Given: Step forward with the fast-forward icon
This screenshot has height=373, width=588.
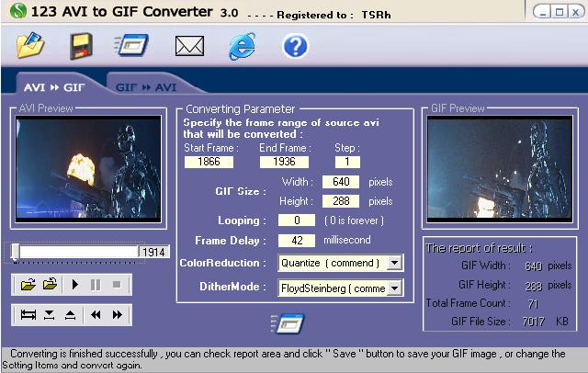Looking at the screenshot, I should coord(118,314).
